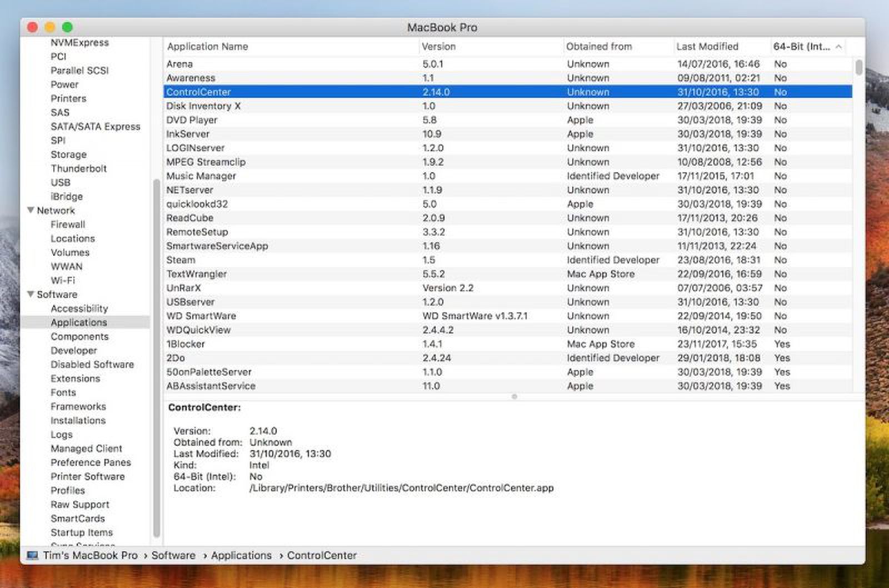The width and height of the screenshot is (889, 588).
Task: Collapse the Network section in the sidebar
Action: pyautogui.click(x=31, y=210)
